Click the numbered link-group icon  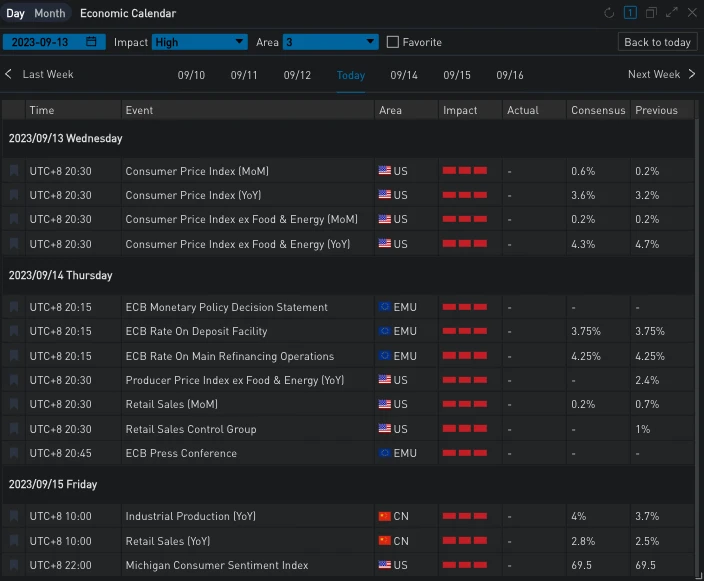point(630,13)
